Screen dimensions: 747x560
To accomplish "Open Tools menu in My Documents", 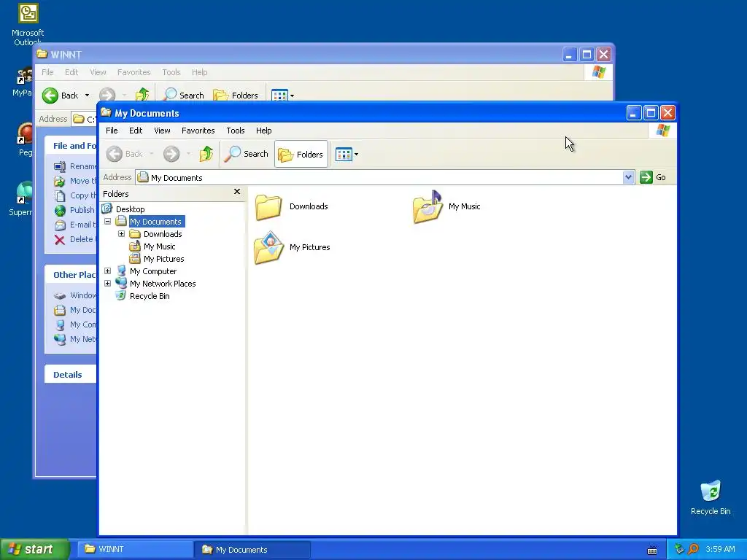I will [x=236, y=131].
